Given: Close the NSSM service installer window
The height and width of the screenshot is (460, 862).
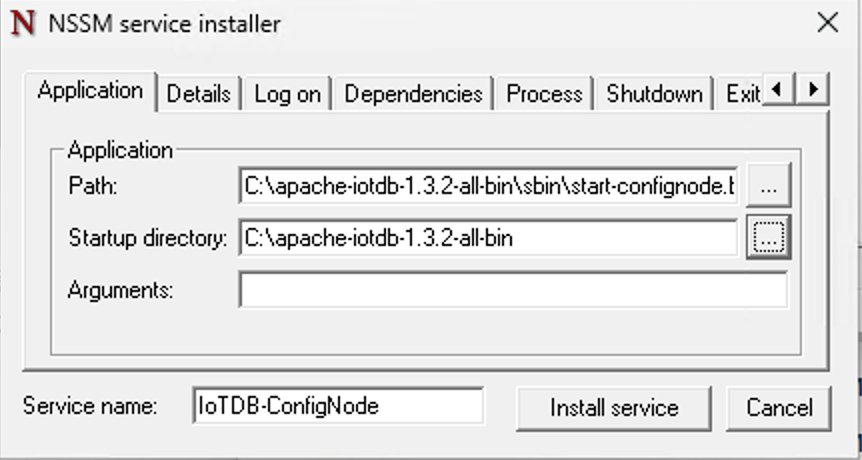Looking at the screenshot, I should (x=827, y=23).
